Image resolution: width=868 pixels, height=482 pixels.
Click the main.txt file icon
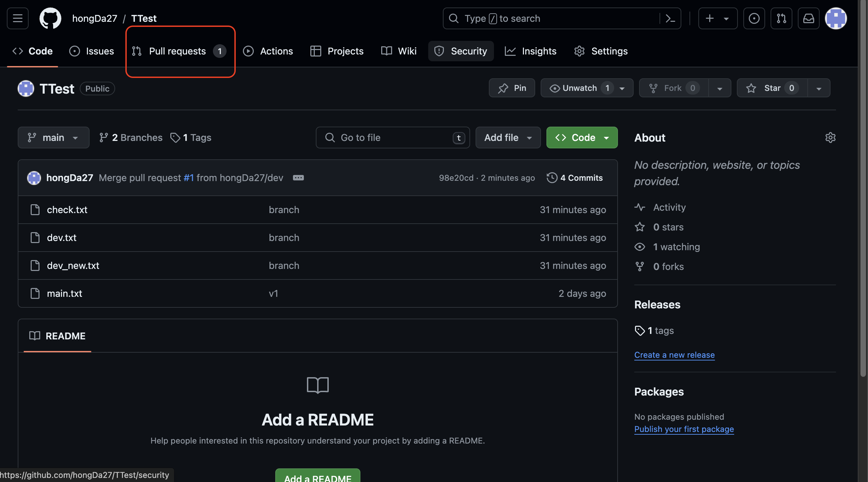click(x=35, y=293)
